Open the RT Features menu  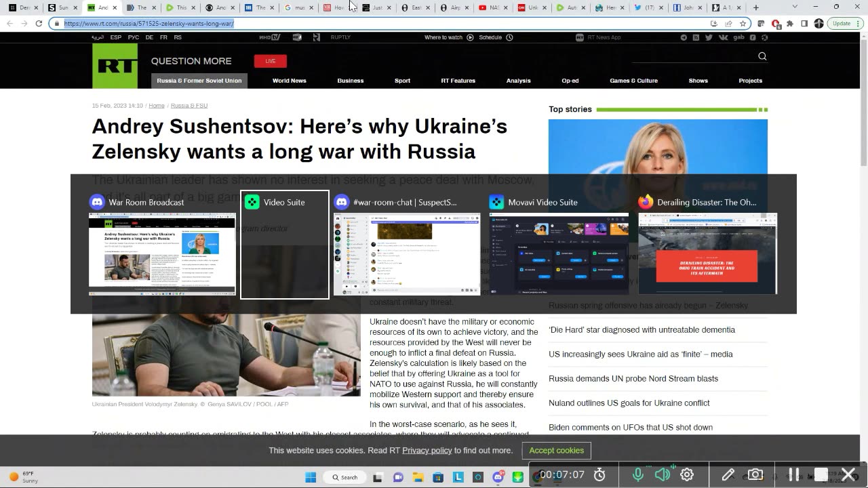[458, 81]
